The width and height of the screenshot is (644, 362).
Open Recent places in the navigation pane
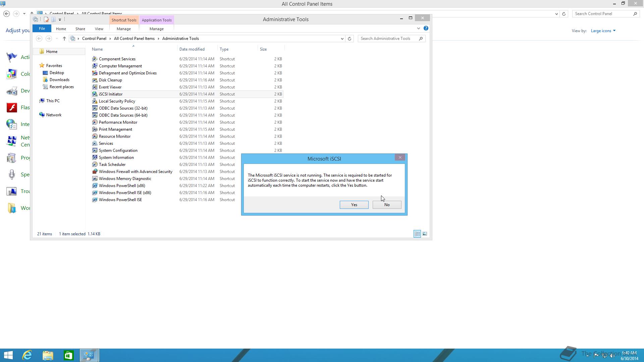point(61,87)
